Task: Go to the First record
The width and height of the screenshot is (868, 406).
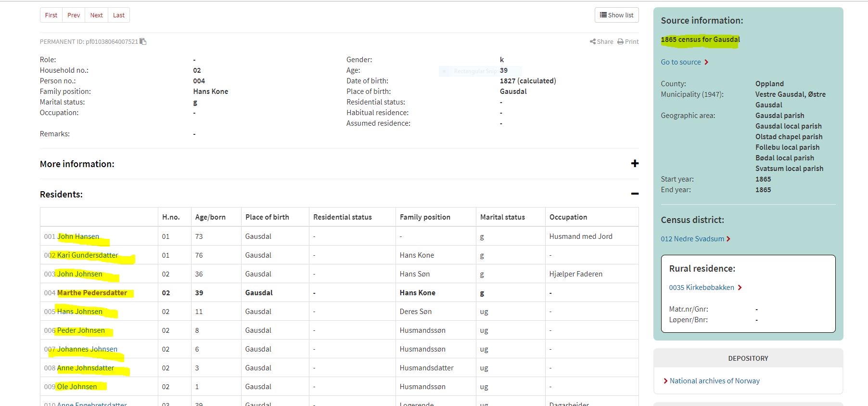Action: coord(51,15)
